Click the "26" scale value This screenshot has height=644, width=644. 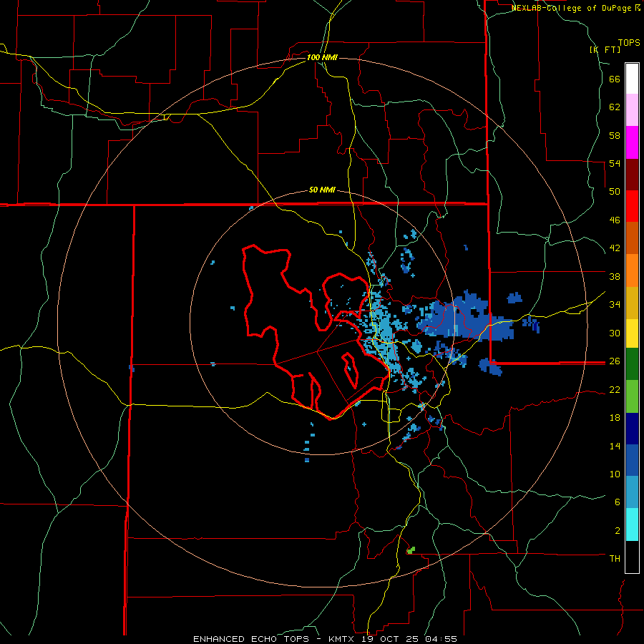(x=615, y=361)
